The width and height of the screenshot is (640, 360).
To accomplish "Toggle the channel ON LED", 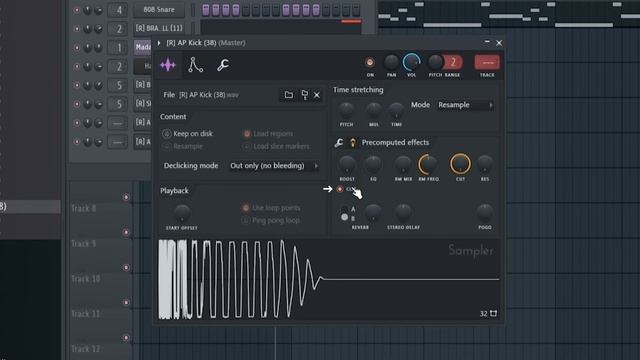I will click(370, 62).
